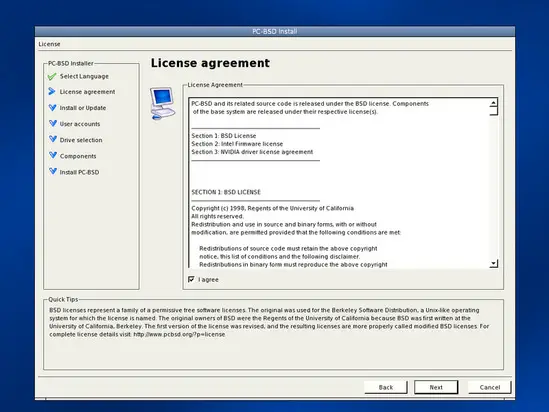549x412 pixels.
Task: Open the License menu
Action: 49,44
